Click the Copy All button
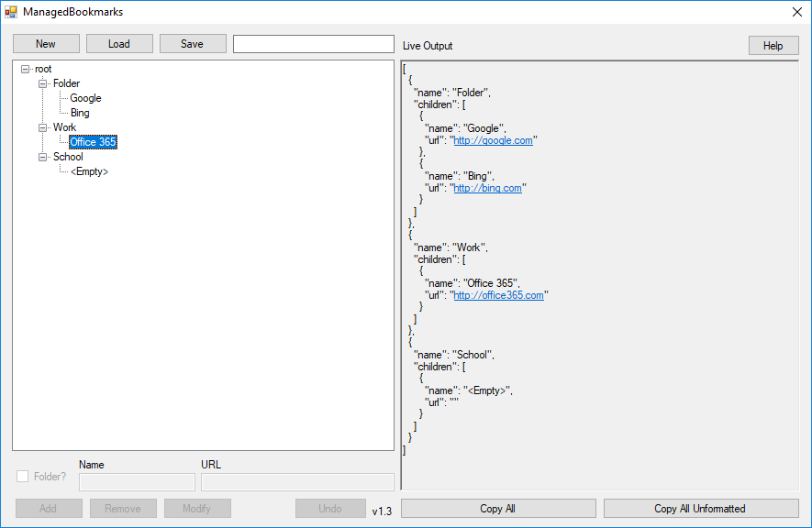The width and height of the screenshot is (812, 528). coord(498,508)
